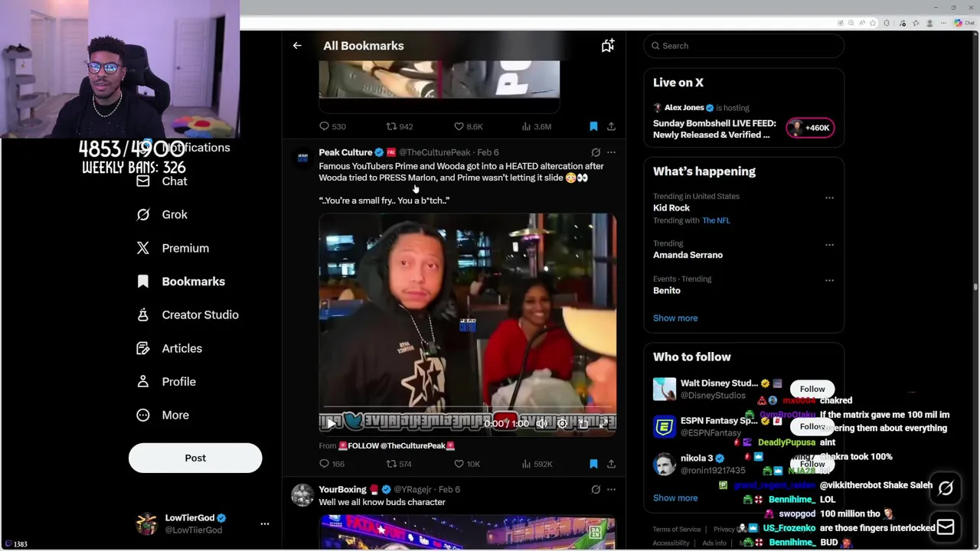
Task: Open YourBoxing profile avatar
Action: 302,495
